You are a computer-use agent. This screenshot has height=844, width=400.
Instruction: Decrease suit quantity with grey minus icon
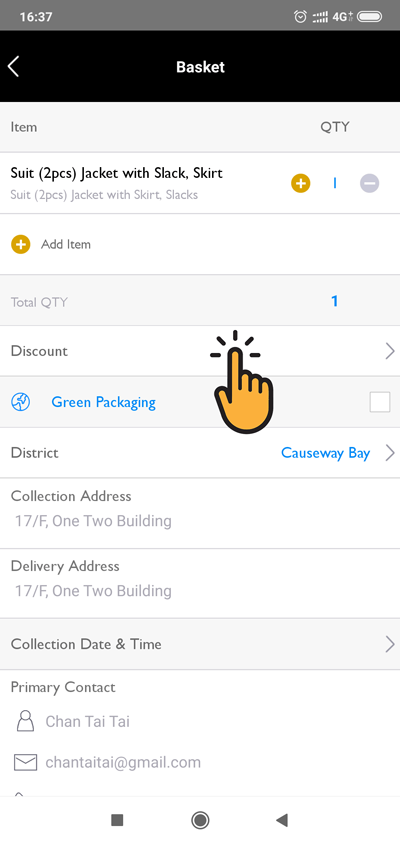[369, 184]
